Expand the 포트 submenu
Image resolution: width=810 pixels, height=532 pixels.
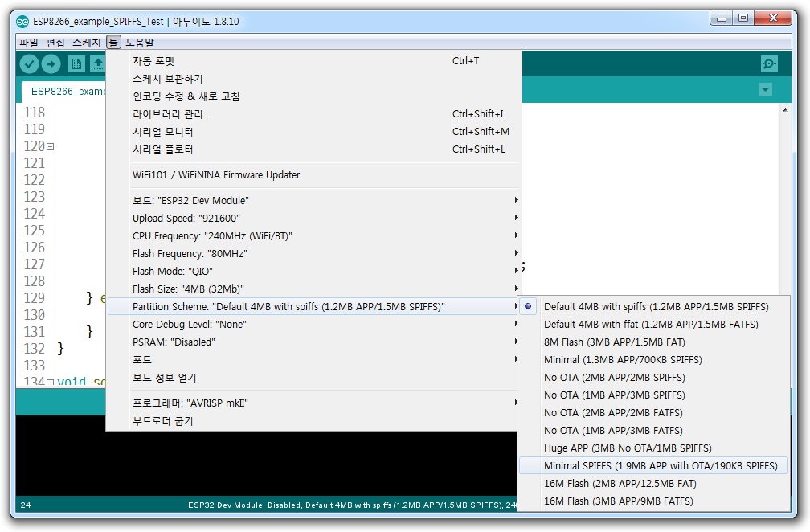coord(313,359)
